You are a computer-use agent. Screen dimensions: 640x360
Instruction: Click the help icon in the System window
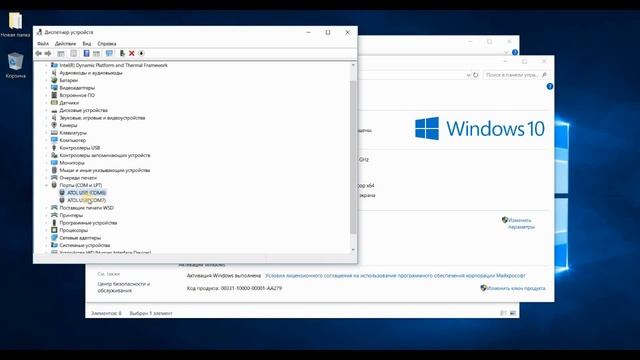point(550,87)
